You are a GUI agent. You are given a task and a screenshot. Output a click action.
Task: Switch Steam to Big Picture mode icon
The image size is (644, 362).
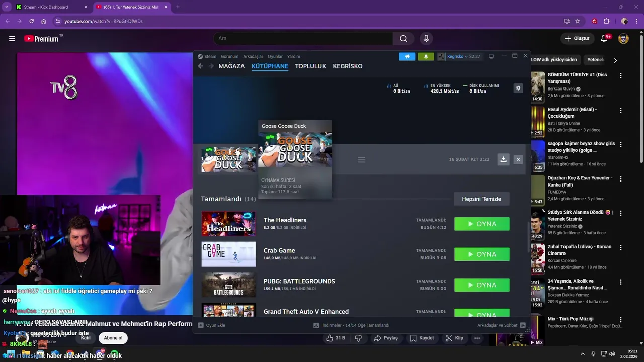pyautogui.click(x=491, y=56)
